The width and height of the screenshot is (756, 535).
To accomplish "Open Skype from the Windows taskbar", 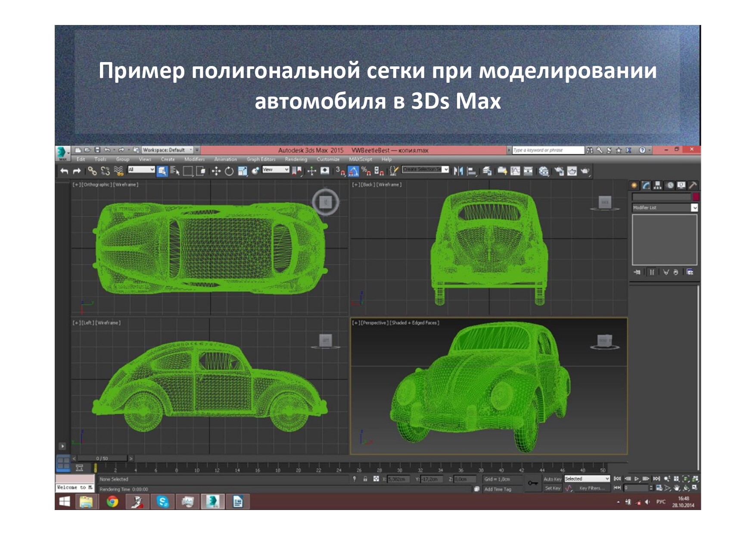I will 162,502.
